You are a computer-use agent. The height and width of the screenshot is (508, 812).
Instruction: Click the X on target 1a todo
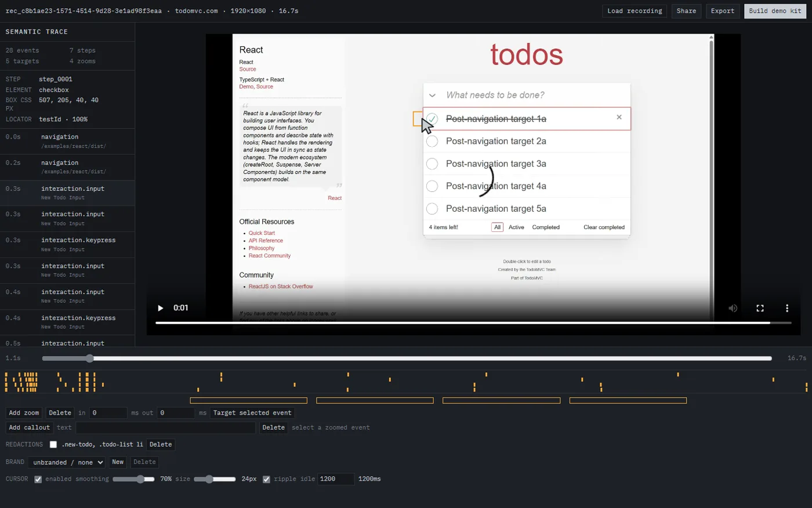coord(619,117)
